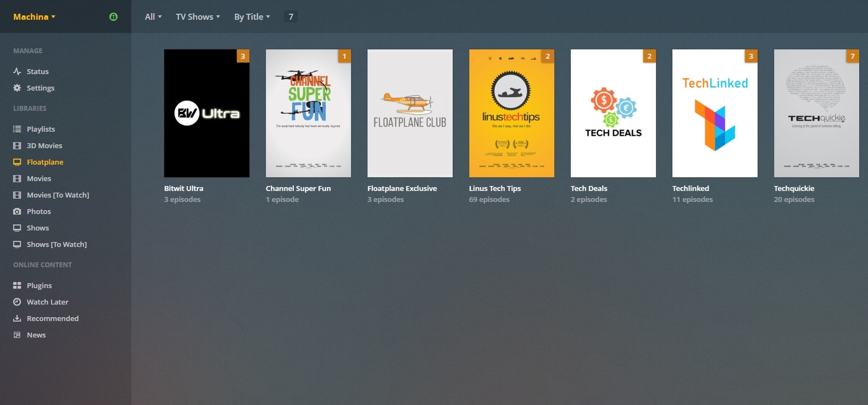The height and width of the screenshot is (405, 868).
Task: Click unwatched badge 7 on Techquickie
Action: click(x=853, y=56)
